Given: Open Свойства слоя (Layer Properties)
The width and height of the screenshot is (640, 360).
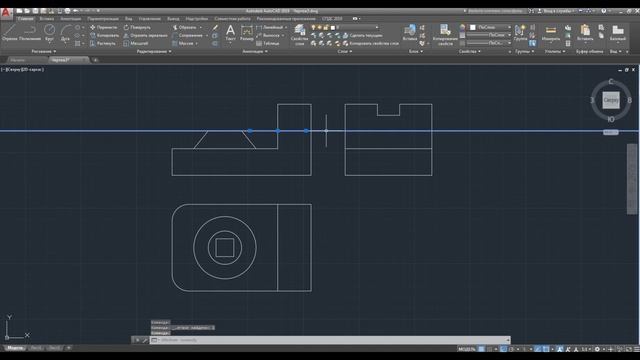Looking at the screenshot, I should coord(299,35).
